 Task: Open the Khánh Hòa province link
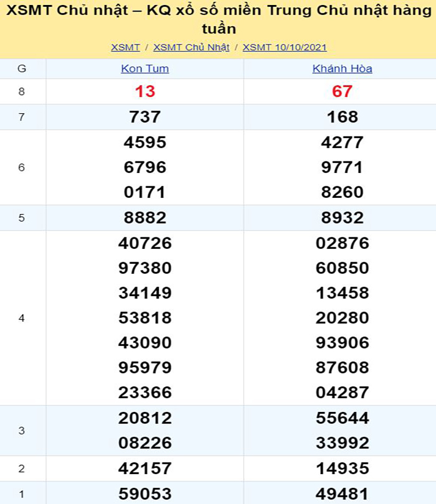coord(342,68)
